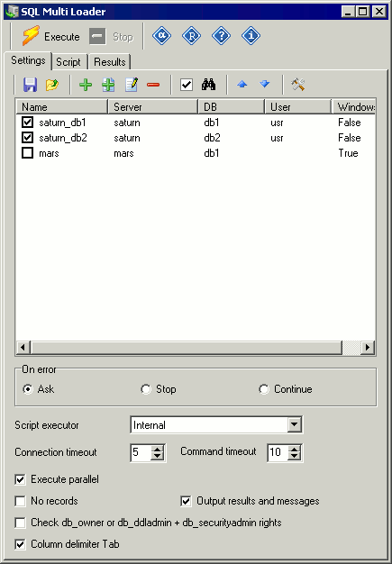Switch to the Settings tab
The width and height of the screenshot is (392, 564).
point(28,60)
